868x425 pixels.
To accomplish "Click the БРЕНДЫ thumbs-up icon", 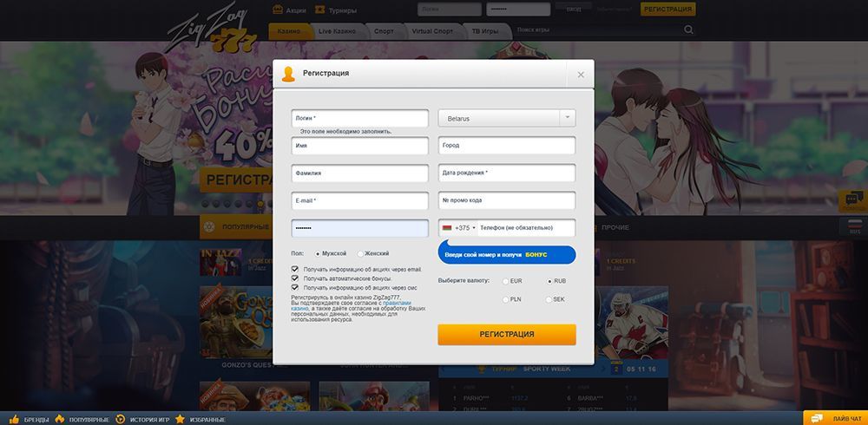I will click(15, 419).
